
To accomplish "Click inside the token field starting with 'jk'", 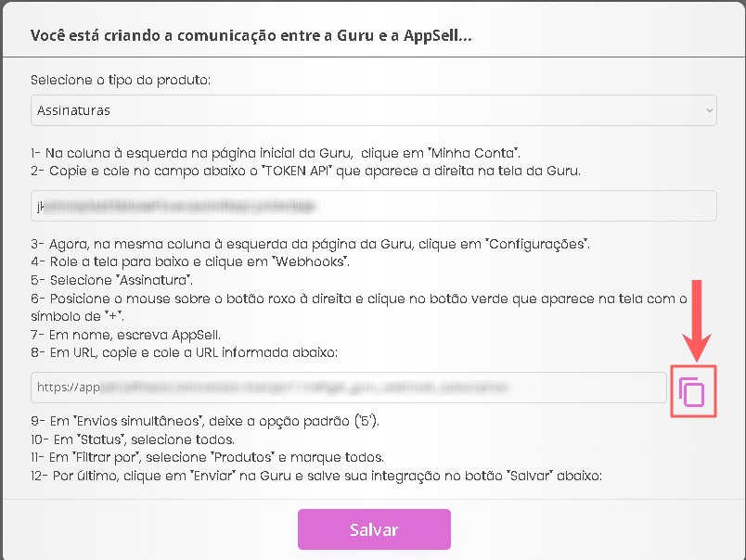I will 371,205.
